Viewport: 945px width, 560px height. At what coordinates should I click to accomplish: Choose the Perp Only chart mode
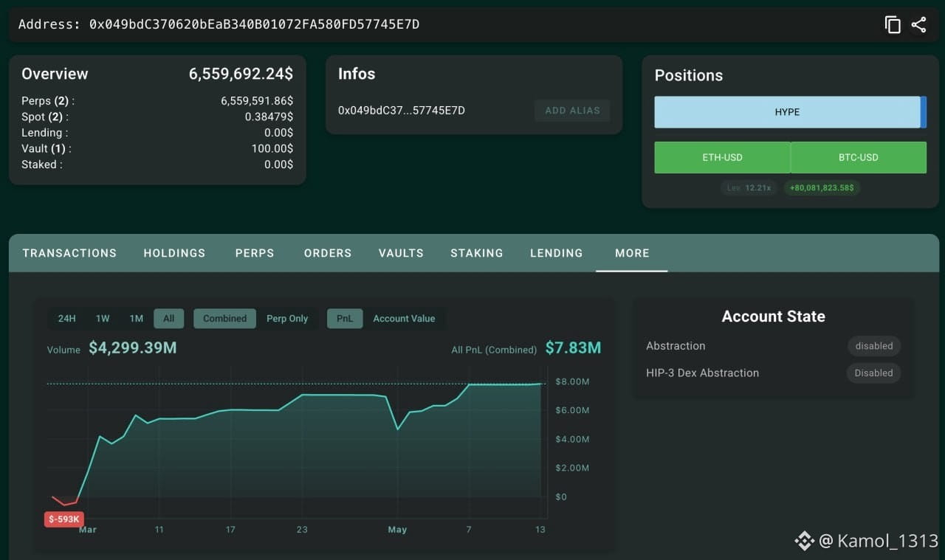287,319
